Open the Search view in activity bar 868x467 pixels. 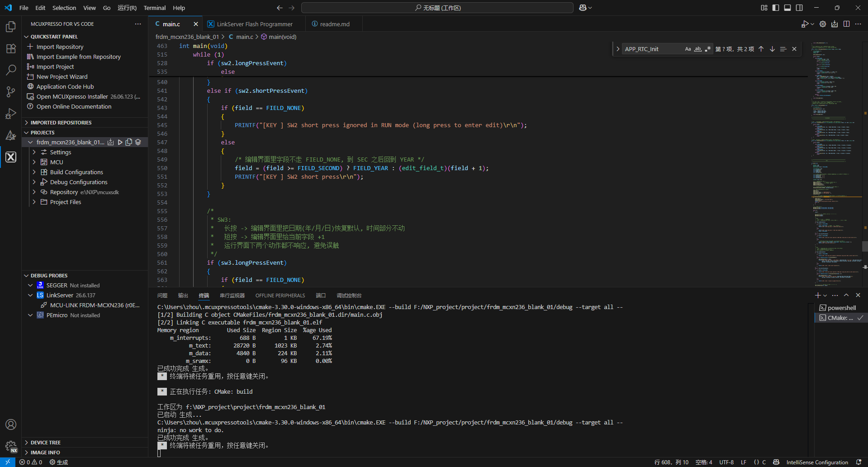pos(11,70)
